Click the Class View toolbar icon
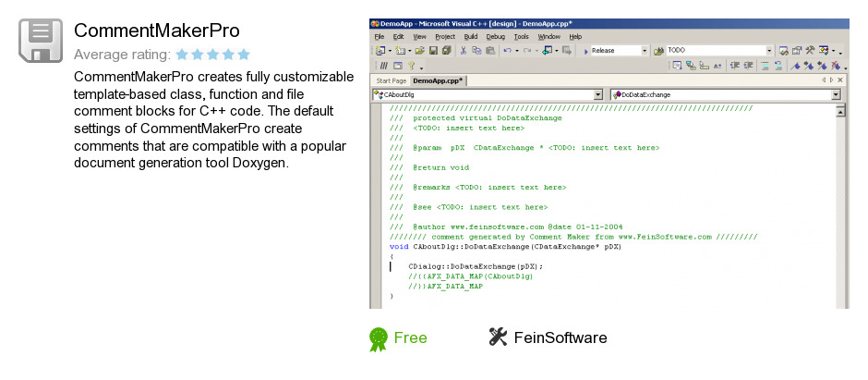This screenshot has height=380, width=868. click(823, 51)
